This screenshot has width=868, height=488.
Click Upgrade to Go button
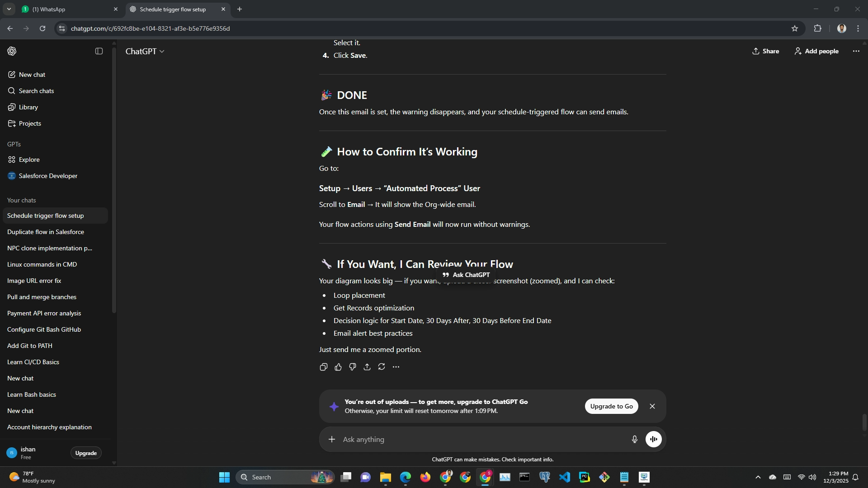point(611,406)
